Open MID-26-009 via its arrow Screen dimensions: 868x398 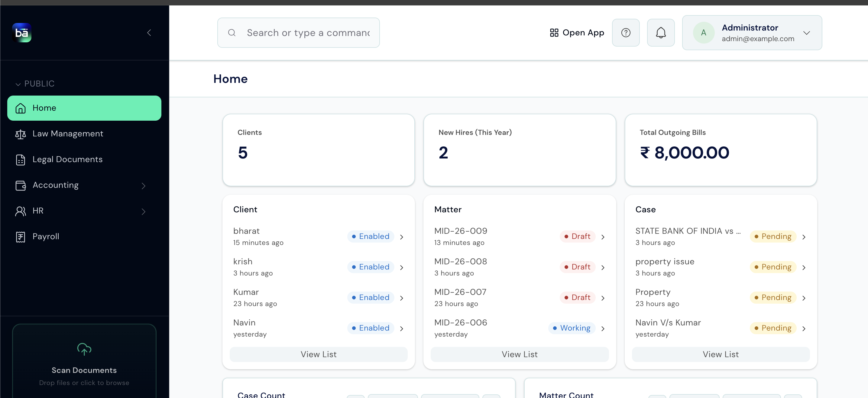click(x=603, y=237)
